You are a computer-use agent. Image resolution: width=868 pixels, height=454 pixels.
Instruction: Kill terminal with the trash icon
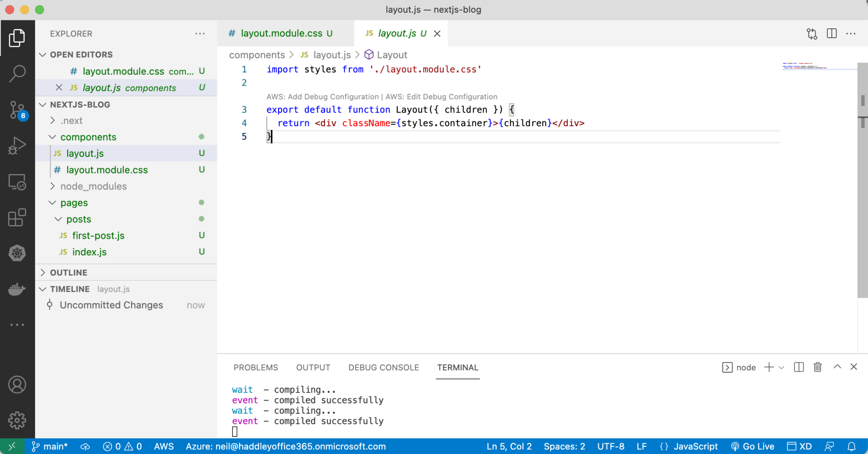click(x=817, y=367)
